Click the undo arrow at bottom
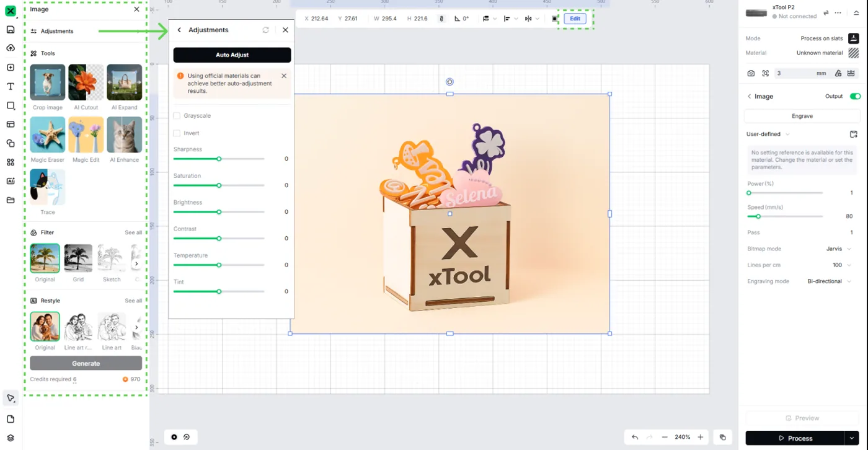 [635, 437]
